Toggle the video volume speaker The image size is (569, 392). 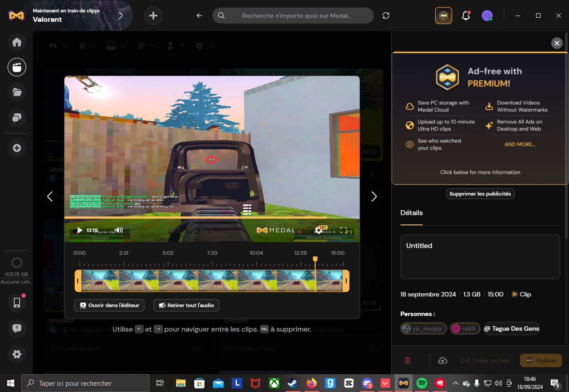coord(119,230)
